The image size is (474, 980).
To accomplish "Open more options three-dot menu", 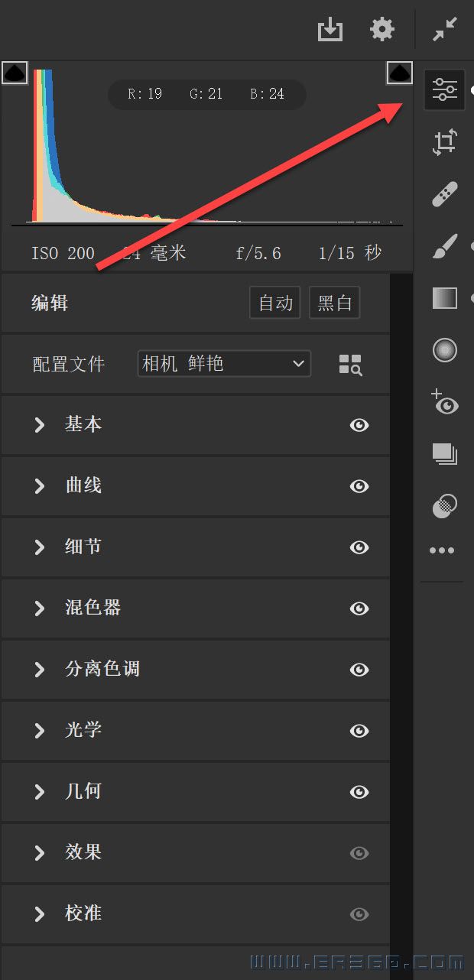I will (x=442, y=550).
